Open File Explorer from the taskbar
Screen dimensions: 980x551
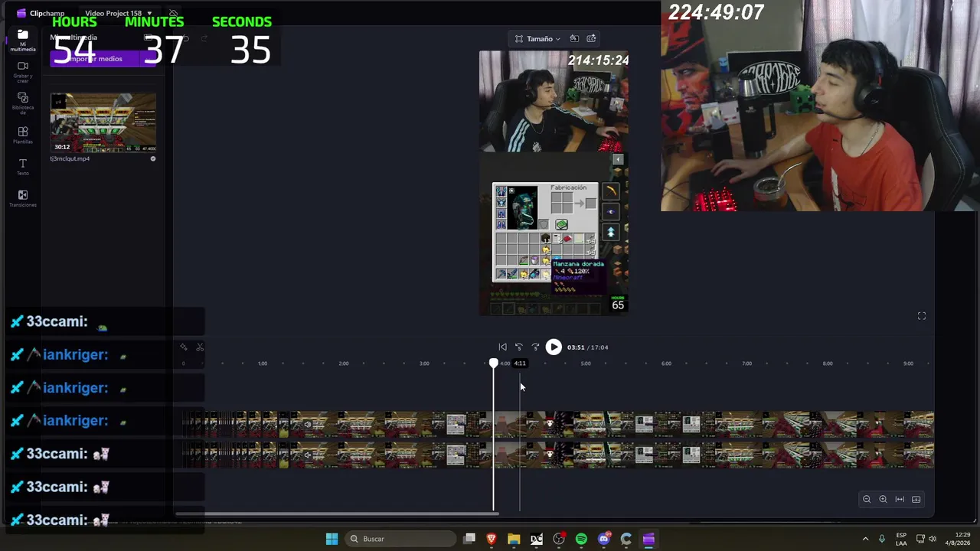pyautogui.click(x=514, y=539)
